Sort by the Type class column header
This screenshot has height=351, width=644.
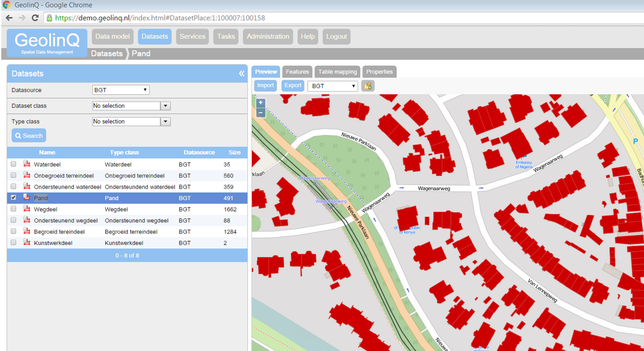pos(124,152)
